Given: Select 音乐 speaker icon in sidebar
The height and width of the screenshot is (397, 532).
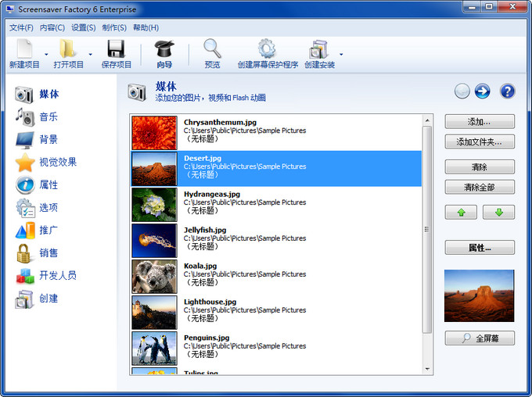Looking at the screenshot, I should pyautogui.click(x=25, y=117).
